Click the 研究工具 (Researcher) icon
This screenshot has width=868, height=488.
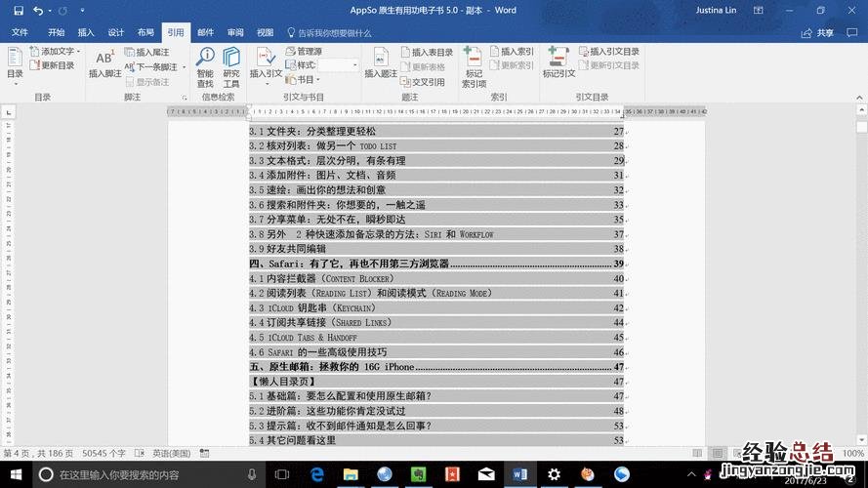231,62
